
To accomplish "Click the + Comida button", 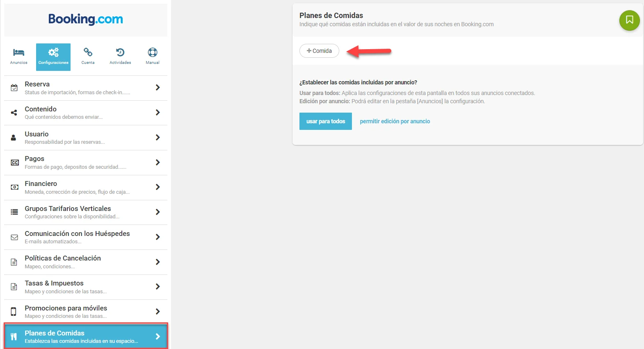I will [319, 51].
